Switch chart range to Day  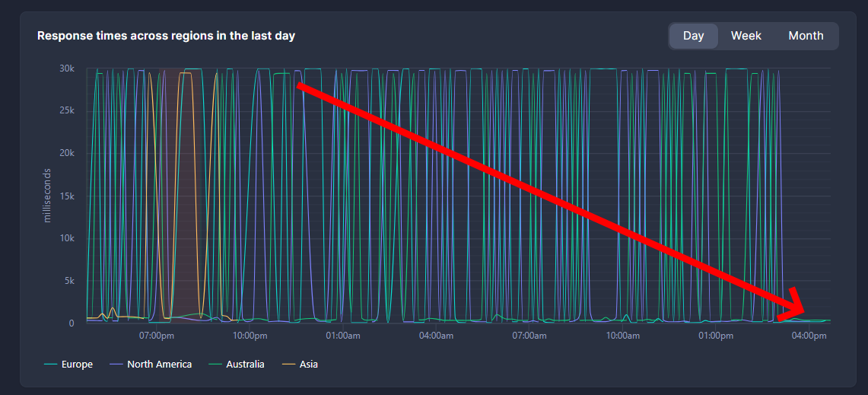[693, 36]
